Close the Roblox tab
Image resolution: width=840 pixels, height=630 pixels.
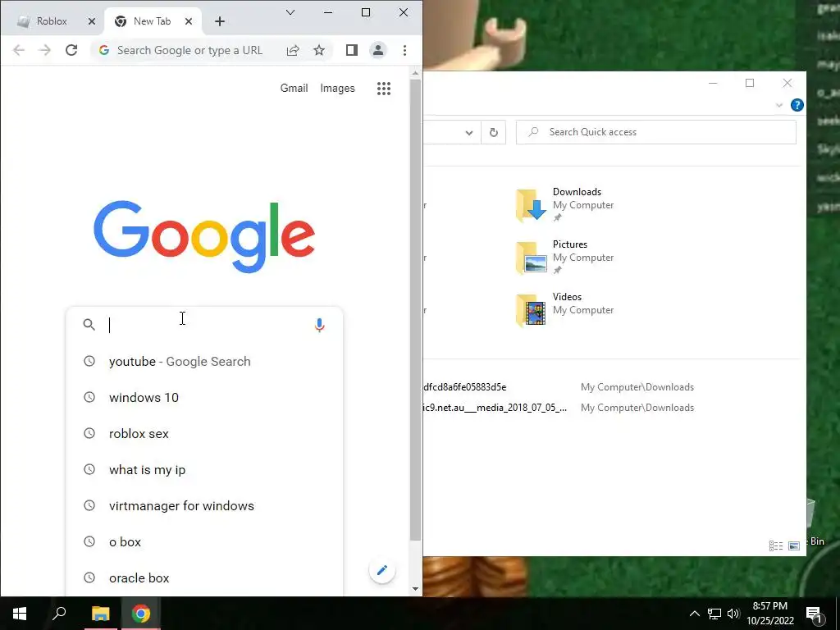click(92, 21)
